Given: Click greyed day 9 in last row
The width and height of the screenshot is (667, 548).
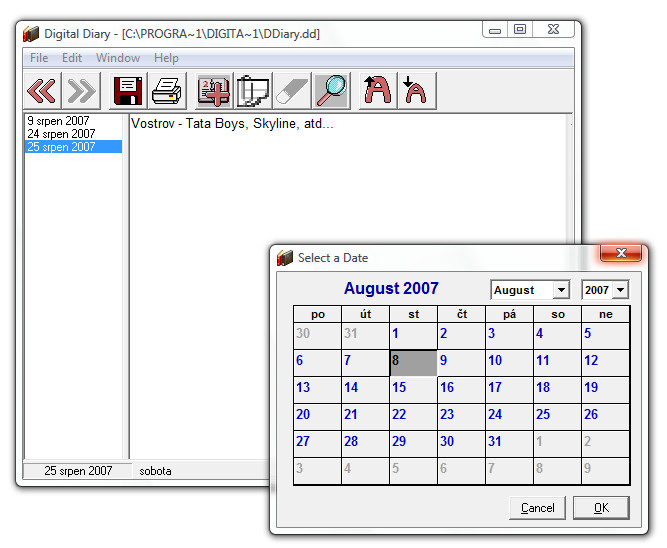Looking at the screenshot, I should point(605,471).
